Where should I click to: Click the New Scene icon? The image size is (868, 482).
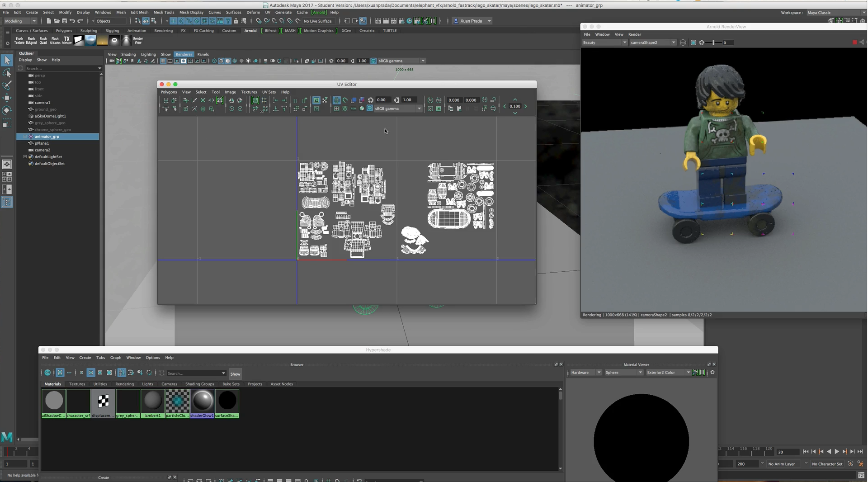pyautogui.click(x=49, y=21)
